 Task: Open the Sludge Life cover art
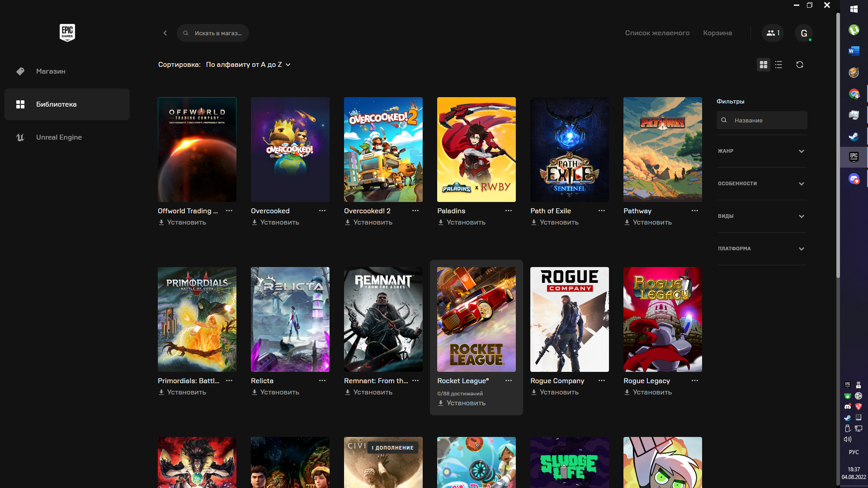[x=570, y=462]
